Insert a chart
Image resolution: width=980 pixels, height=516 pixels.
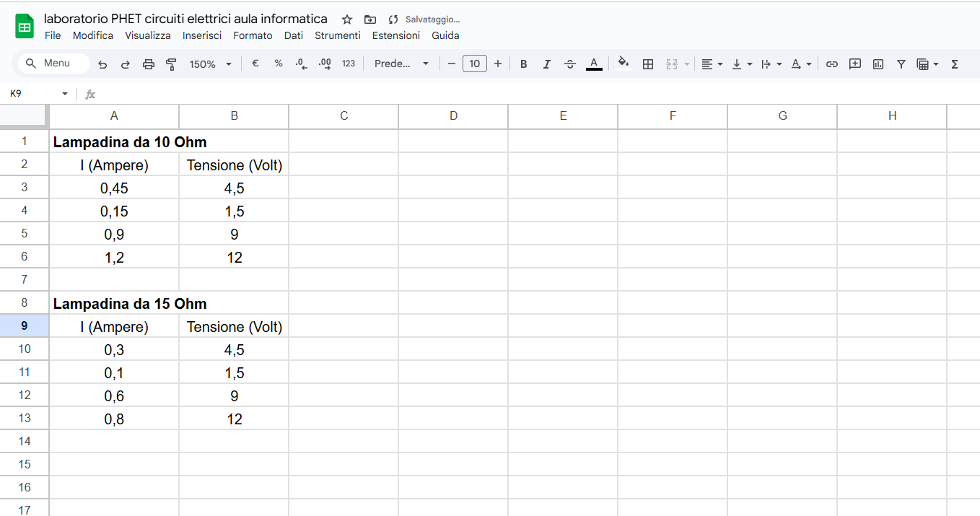pyautogui.click(x=878, y=64)
